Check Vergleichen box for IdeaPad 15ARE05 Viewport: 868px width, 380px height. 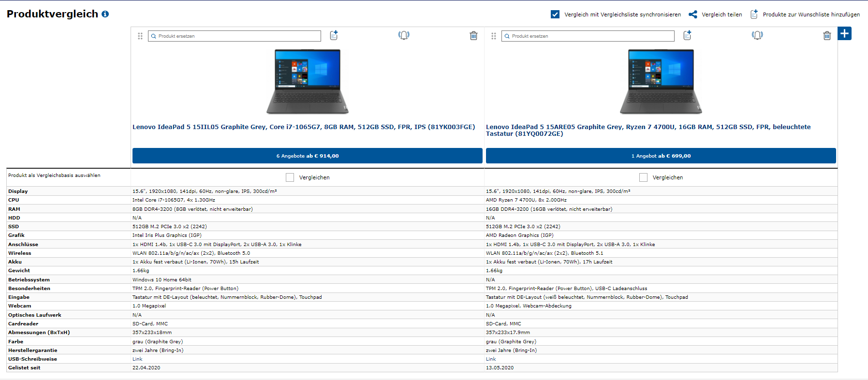click(x=643, y=177)
